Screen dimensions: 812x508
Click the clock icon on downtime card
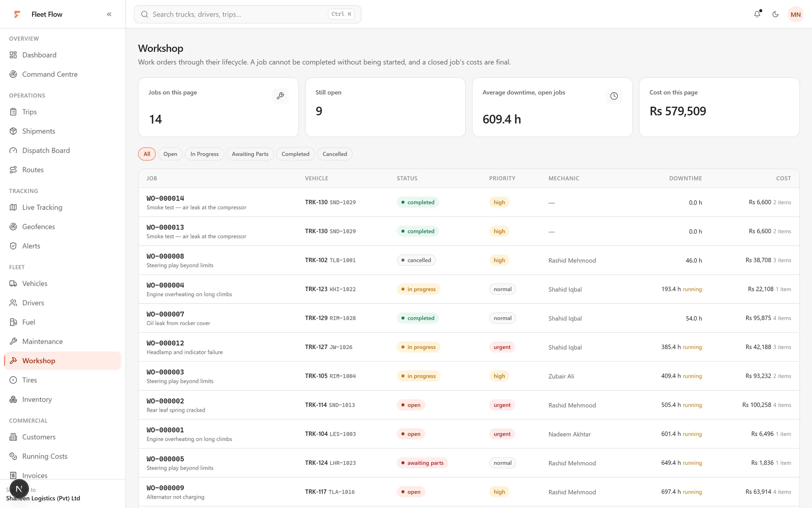(614, 96)
